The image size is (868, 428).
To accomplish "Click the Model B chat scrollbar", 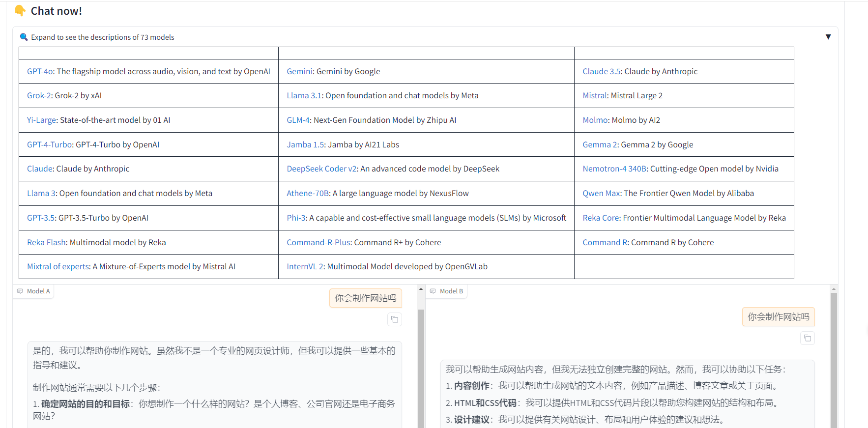I will coord(834,359).
